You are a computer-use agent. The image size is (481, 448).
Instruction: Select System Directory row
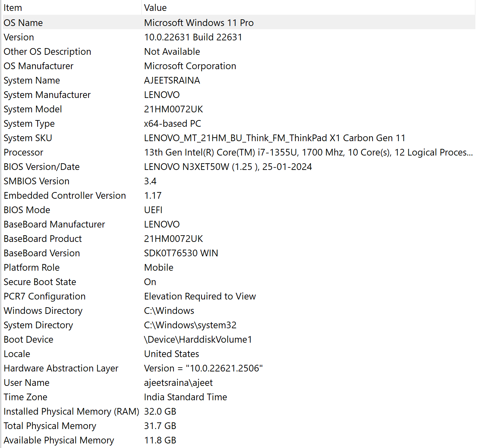pyautogui.click(x=239, y=325)
